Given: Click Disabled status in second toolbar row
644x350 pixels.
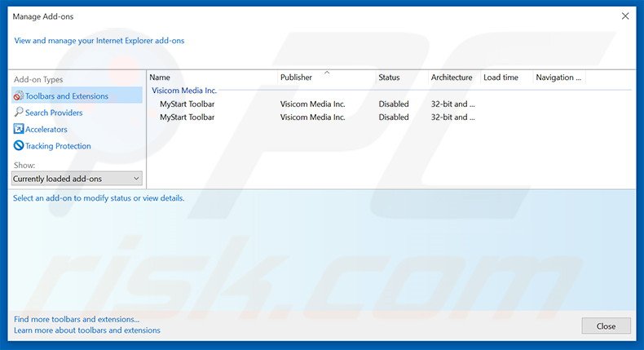Looking at the screenshot, I should [x=394, y=117].
